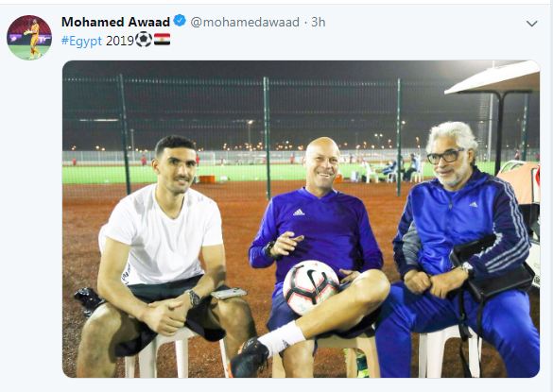Viewport: 553px width, 392px height.
Task: Open Mohamed Awaad's profile avatar
Action: point(29,38)
